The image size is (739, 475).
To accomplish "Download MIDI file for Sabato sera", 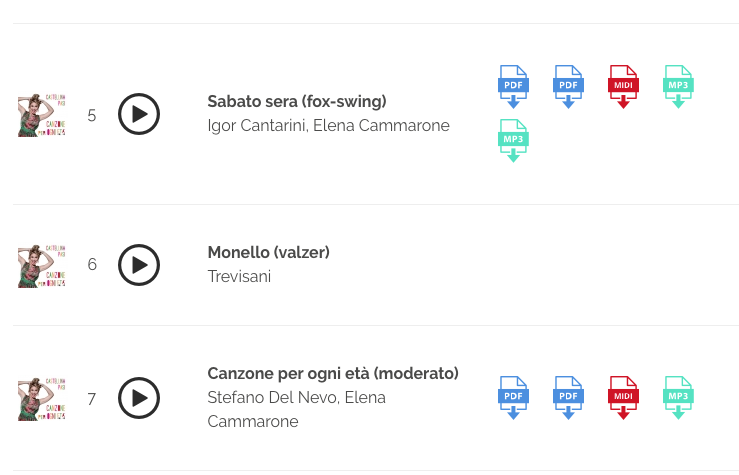I will click(623, 87).
